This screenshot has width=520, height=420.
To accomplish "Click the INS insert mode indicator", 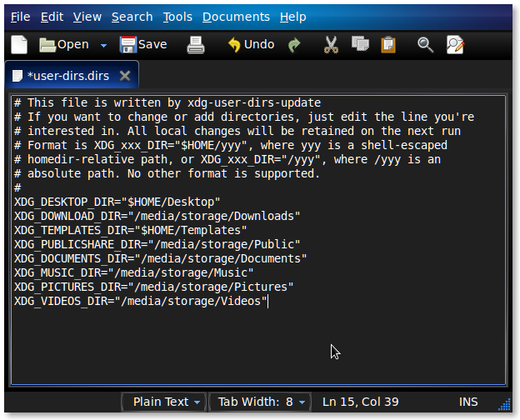I will click(468, 402).
